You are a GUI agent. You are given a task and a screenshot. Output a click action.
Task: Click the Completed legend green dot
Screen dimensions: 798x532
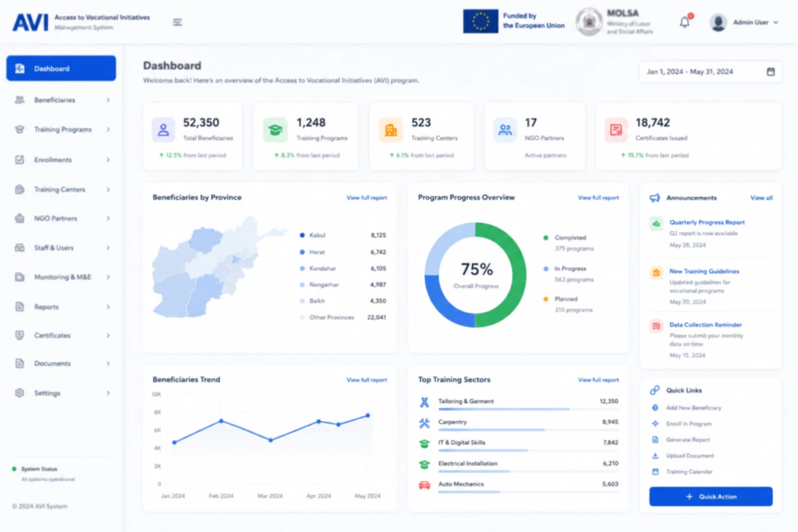(546, 238)
